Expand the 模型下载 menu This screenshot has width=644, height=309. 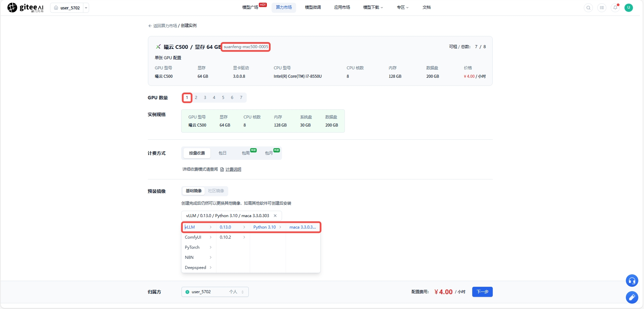click(373, 7)
